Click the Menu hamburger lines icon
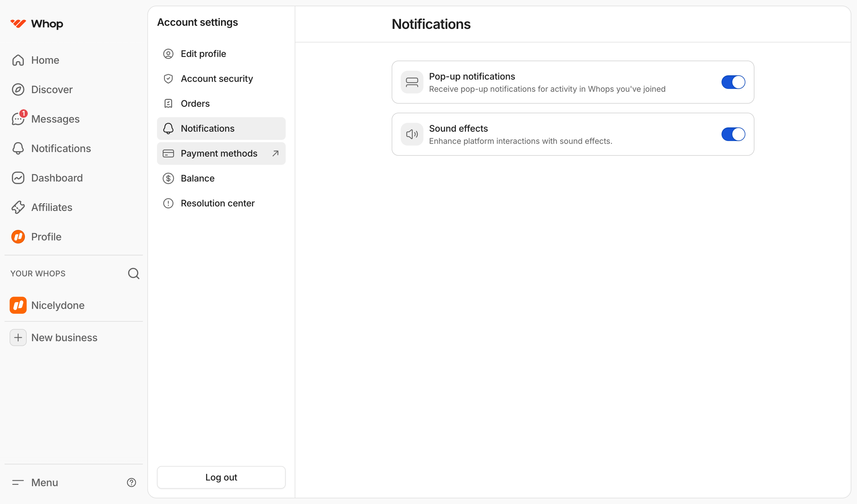Image resolution: width=857 pixels, height=504 pixels. click(x=18, y=483)
